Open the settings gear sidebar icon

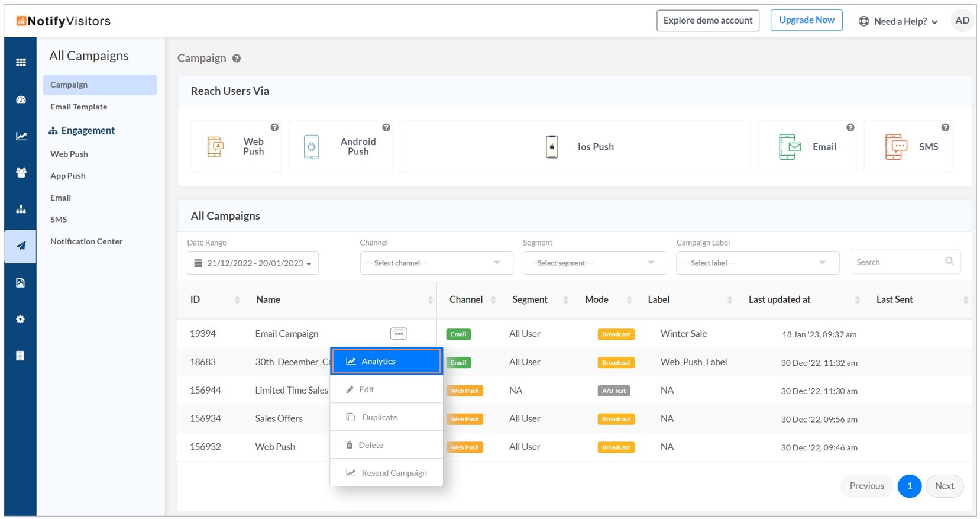click(x=21, y=319)
